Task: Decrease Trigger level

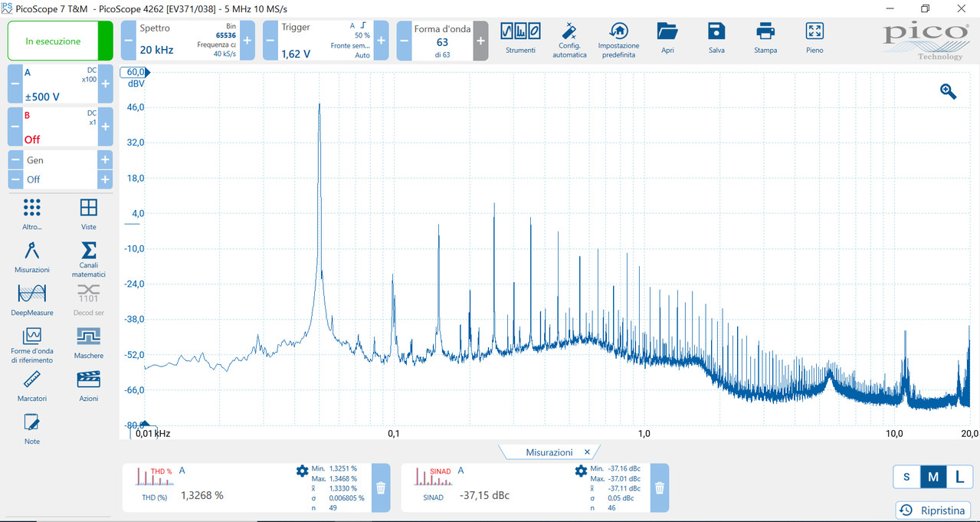Action: pos(270,41)
